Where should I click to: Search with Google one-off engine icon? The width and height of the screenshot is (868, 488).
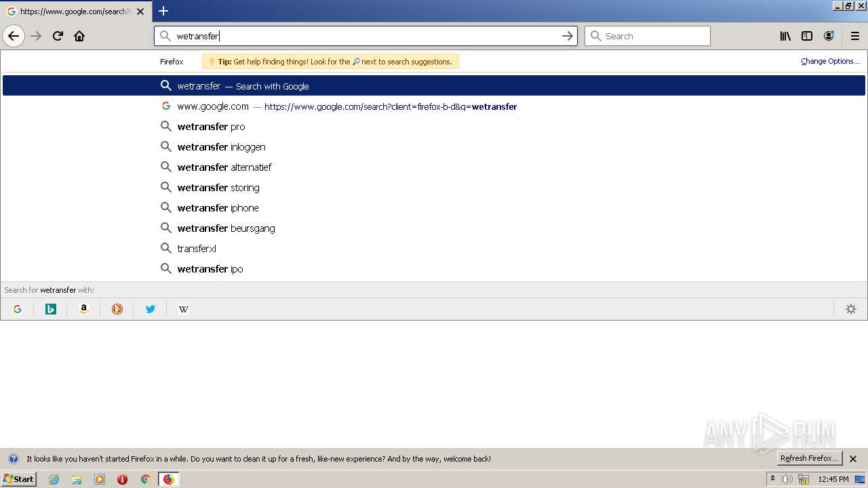(x=18, y=309)
